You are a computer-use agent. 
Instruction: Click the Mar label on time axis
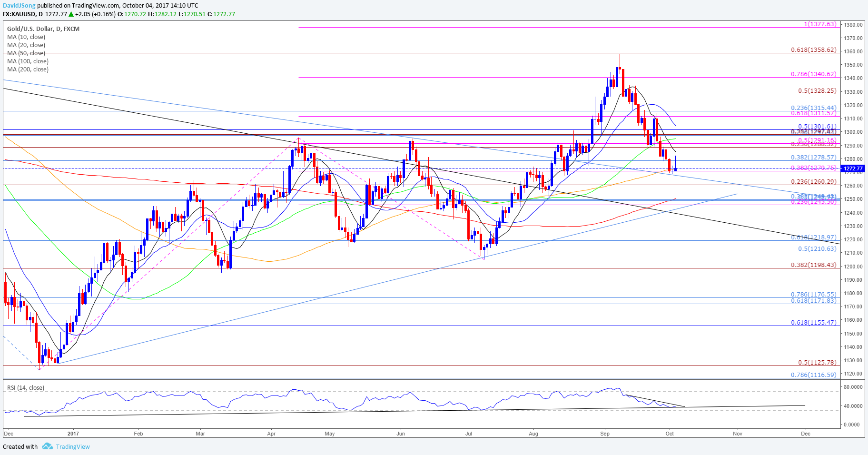pos(200,434)
